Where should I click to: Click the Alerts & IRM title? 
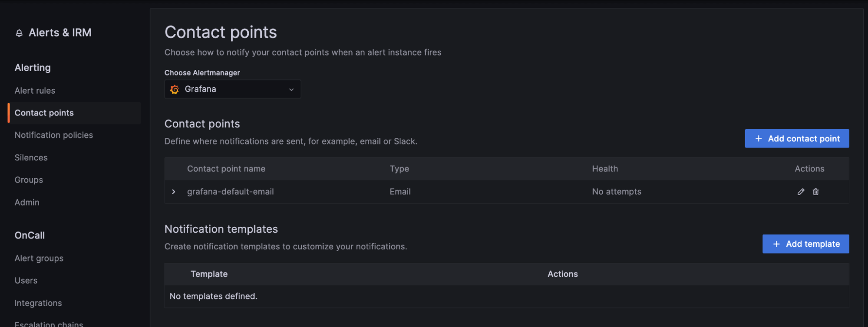tap(60, 33)
